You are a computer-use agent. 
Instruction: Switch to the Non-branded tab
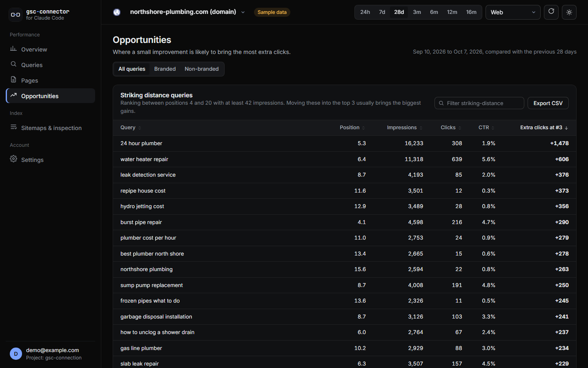(202, 69)
